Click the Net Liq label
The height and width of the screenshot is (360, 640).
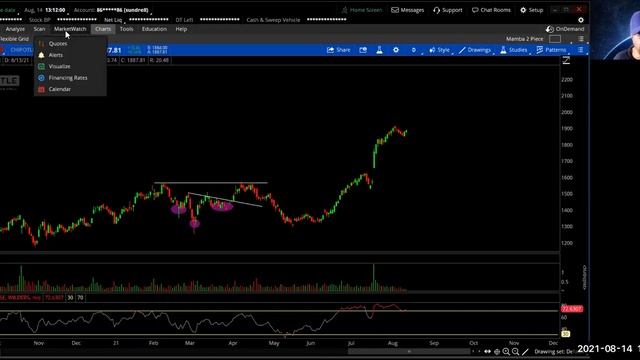(113, 20)
